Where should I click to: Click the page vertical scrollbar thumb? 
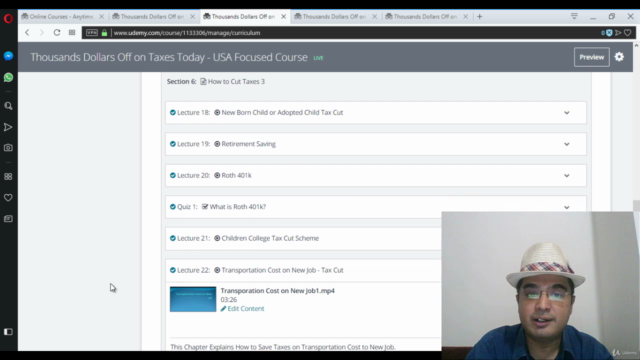click(636, 206)
